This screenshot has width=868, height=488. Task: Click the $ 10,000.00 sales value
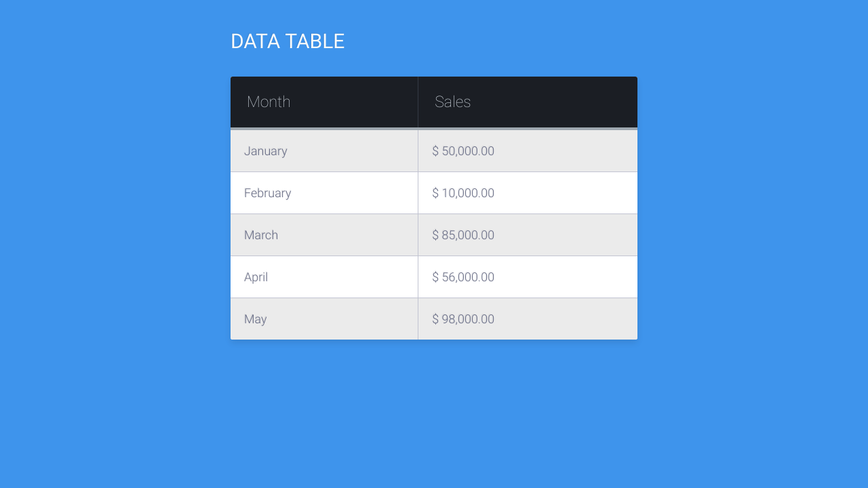(x=463, y=192)
